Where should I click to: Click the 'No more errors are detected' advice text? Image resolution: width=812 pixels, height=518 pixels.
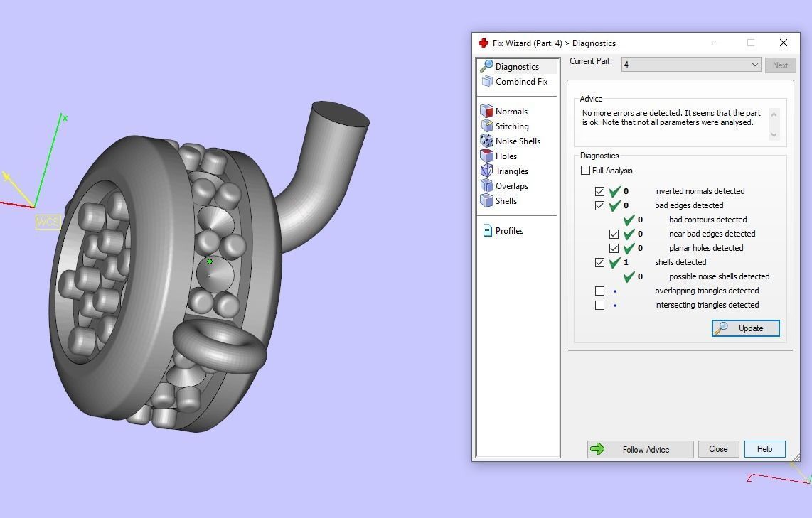click(671, 117)
